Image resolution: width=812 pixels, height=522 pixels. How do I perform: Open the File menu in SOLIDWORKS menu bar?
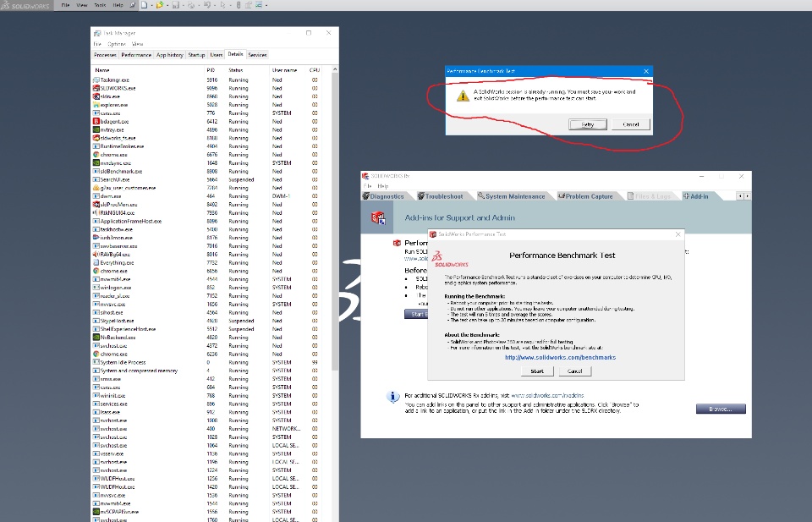tap(65, 5)
